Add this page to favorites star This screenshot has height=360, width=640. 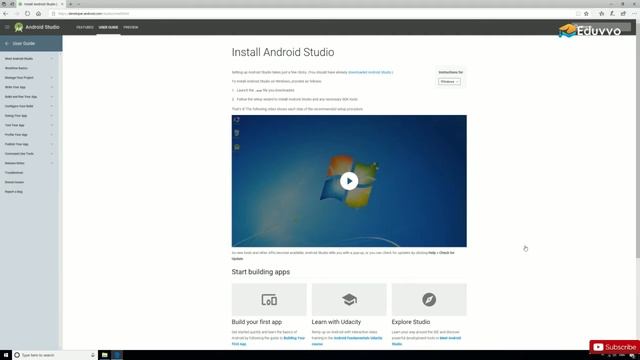pos(587,13)
